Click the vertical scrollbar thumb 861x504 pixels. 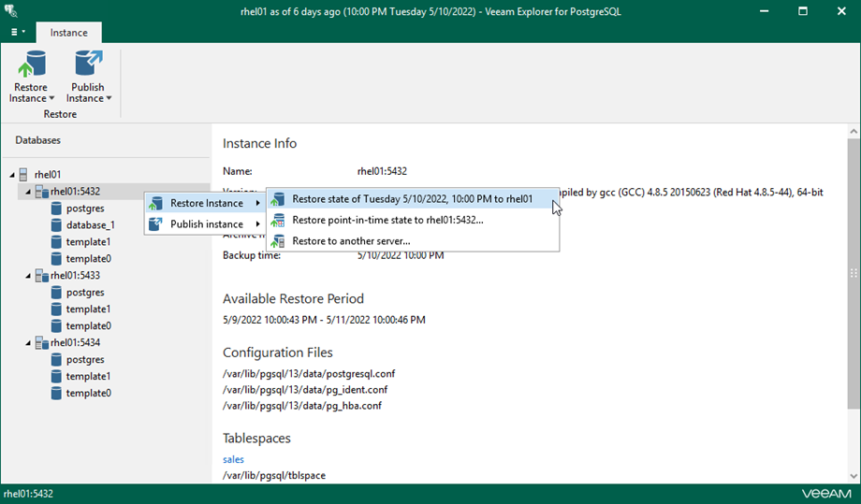[854, 274]
